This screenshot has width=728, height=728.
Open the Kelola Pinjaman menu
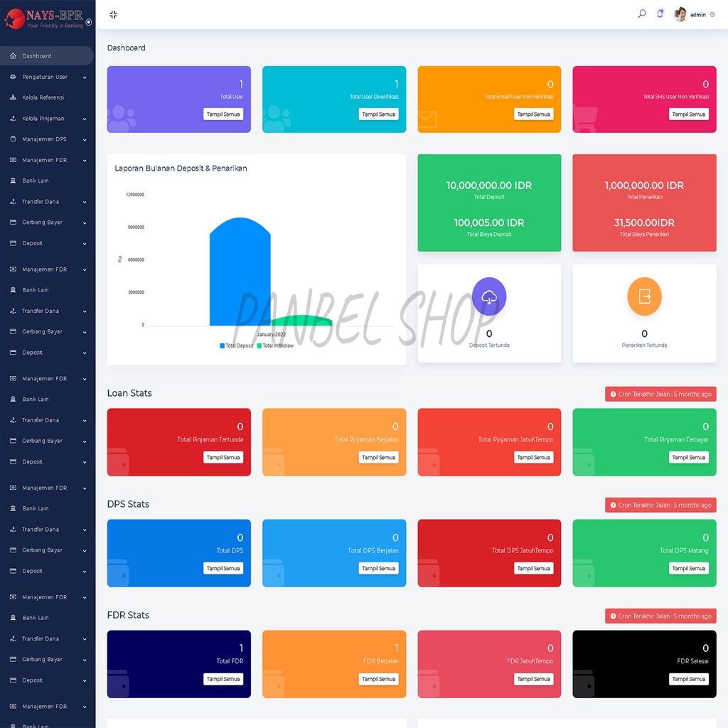(46, 119)
